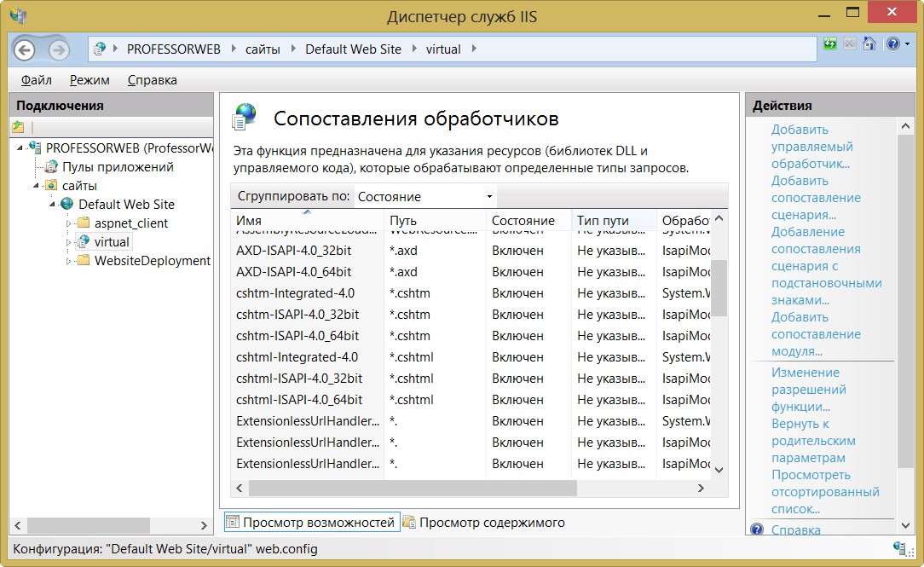
Task: Click the forward navigation arrow
Action: (x=58, y=50)
